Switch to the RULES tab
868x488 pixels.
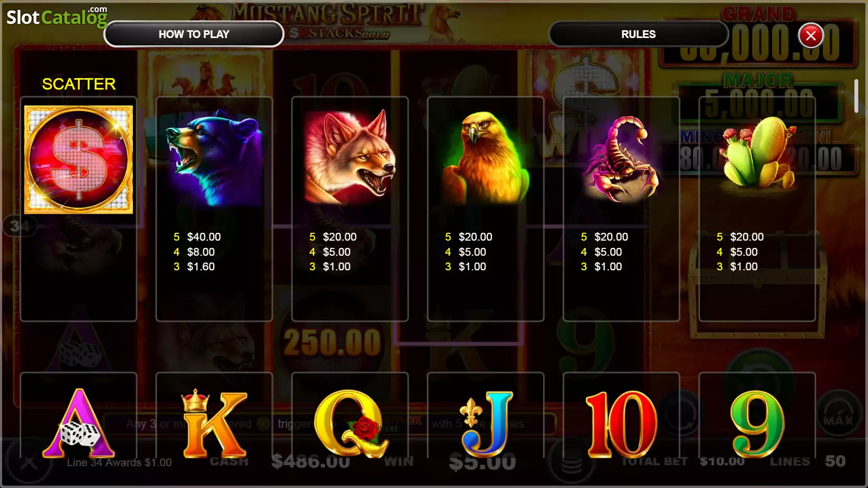(638, 34)
